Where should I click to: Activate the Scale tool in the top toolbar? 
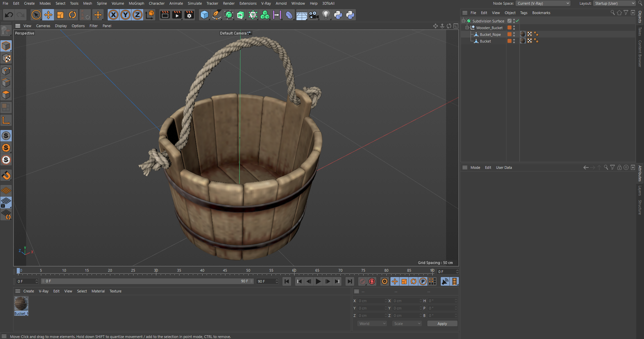(x=60, y=15)
